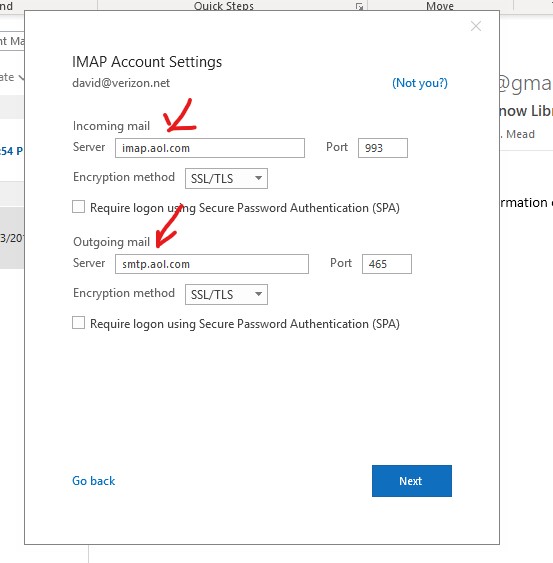Click Move group label in ribbon
The width and height of the screenshot is (553, 563).
tap(440, 5)
